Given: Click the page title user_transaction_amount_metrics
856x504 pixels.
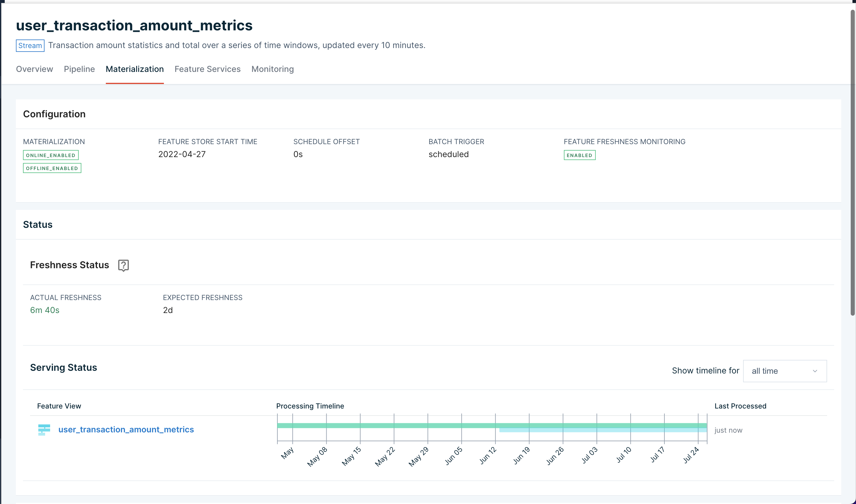Looking at the screenshot, I should 134,25.
